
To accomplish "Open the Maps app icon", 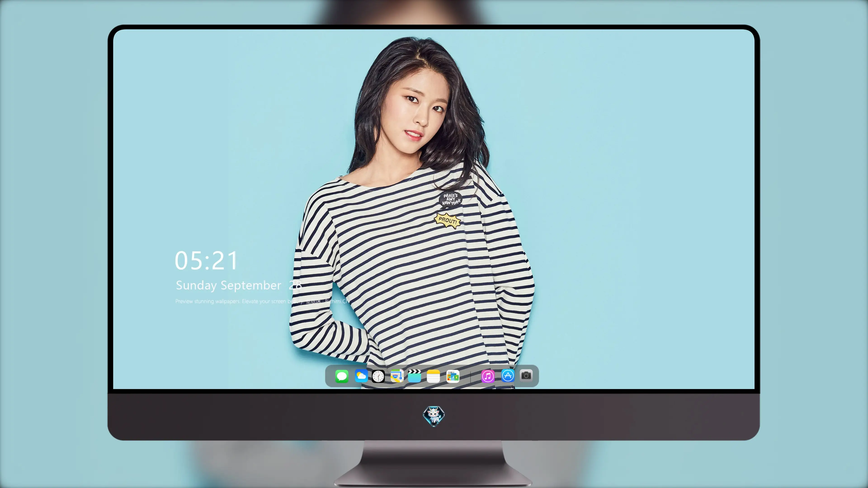I will point(397,376).
